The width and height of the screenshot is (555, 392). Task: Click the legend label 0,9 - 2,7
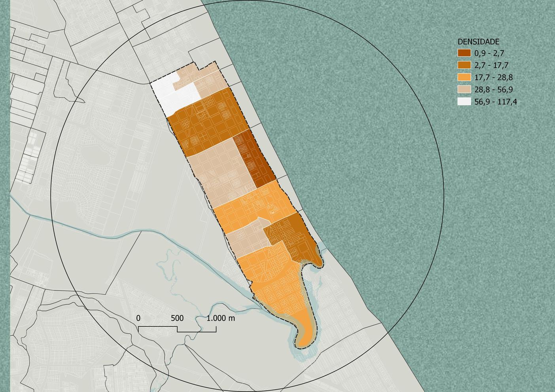pyautogui.click(x=489, y=53)
